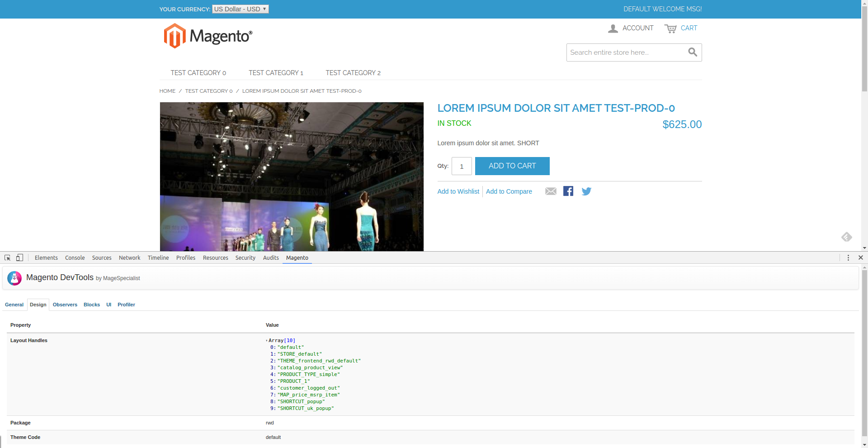Open the Profiles tab
Image resolution: width=868 pixels, height=448 pixels.
186,257
